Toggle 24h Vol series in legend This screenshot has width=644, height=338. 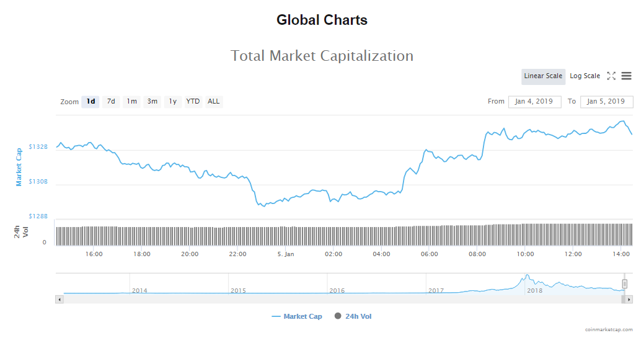(353, 316)
